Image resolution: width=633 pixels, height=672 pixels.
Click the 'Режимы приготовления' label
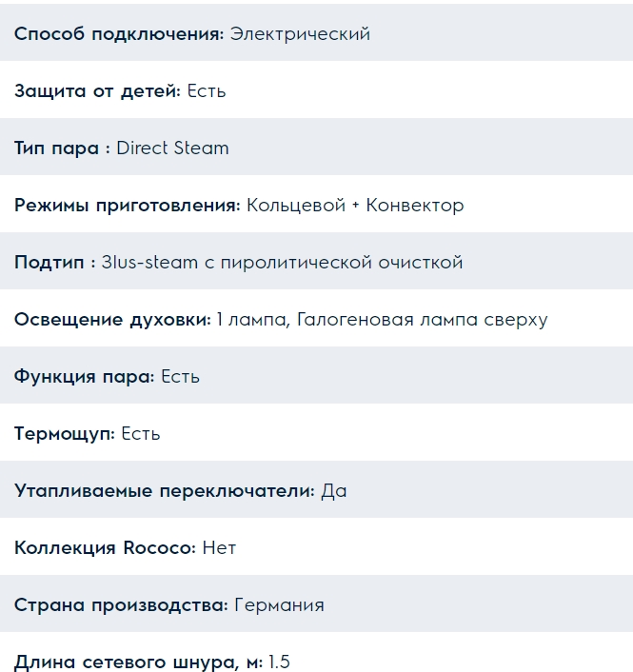tap(127, 206)
